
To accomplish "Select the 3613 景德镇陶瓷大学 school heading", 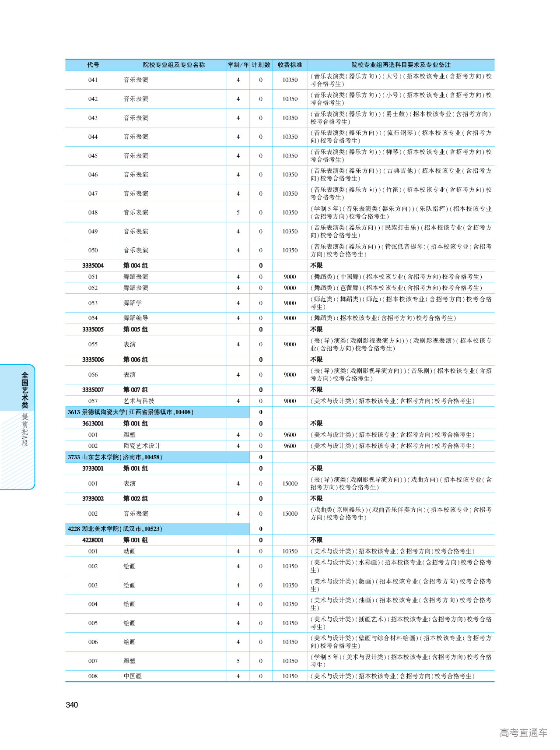I will point(130,412).
